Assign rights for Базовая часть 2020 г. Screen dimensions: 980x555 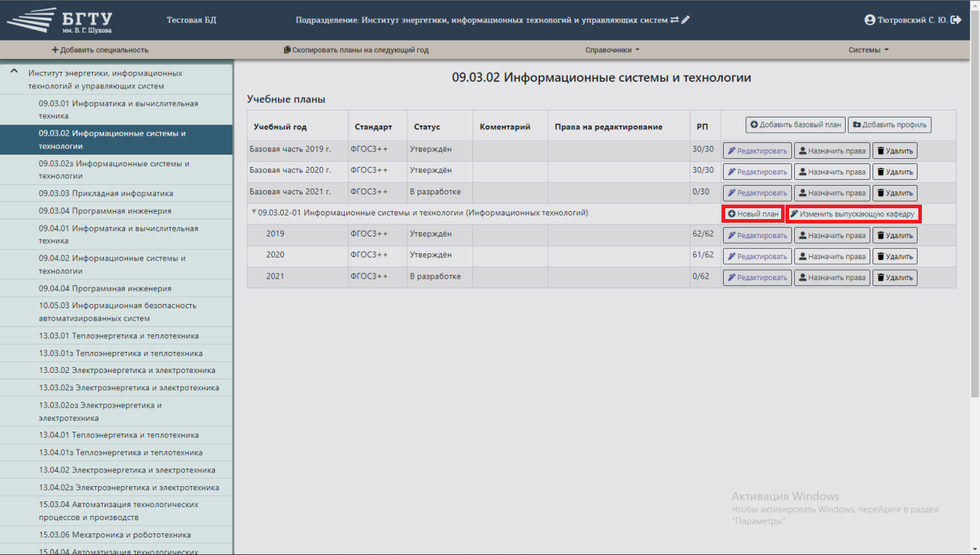coord(832,172)
